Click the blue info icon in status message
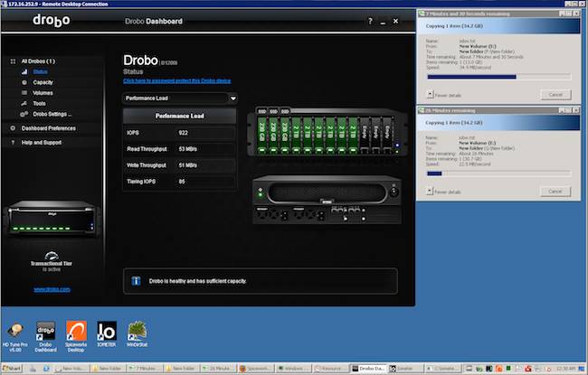The height and width of the screenshot is (375, 588). click(136, 281)
